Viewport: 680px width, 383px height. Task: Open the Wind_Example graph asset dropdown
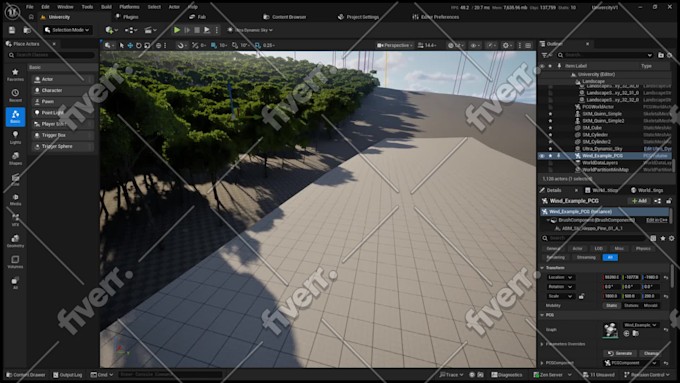click(640, 325)
